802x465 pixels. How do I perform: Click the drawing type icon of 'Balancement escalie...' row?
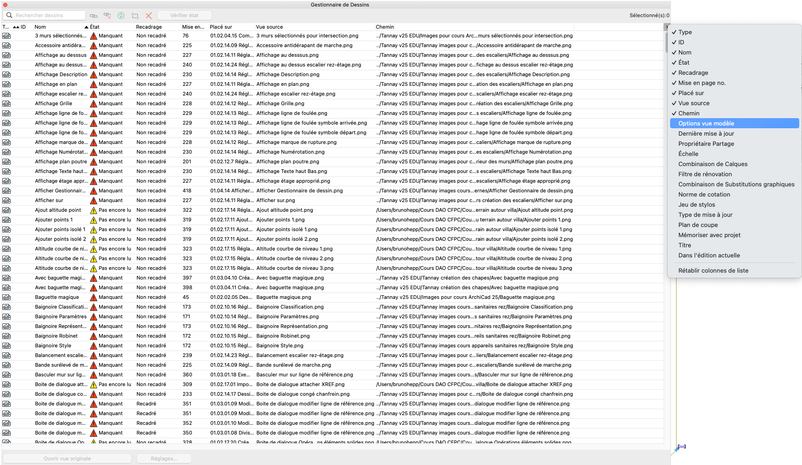click(x=6, y=356)
